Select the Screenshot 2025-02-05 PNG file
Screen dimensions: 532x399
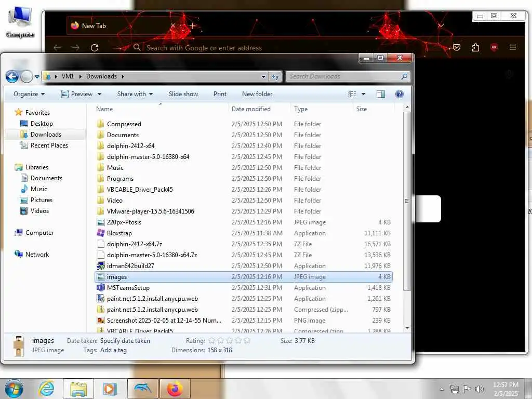tap(164, 320)
